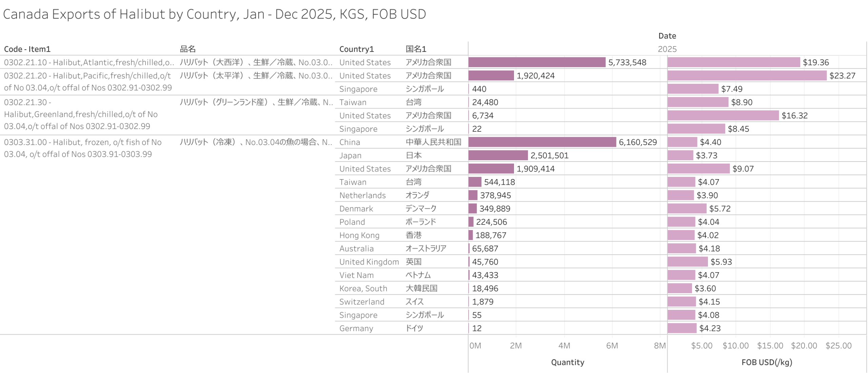Viewport: 868px width, 373px height.
Task: Click the Country1 column header
Action: point(356,49)
